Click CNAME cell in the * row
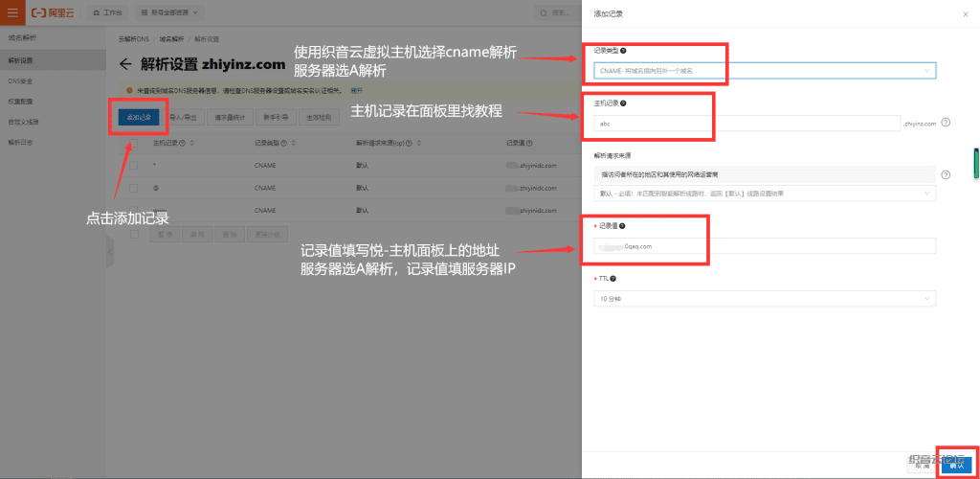 (265, 166)
